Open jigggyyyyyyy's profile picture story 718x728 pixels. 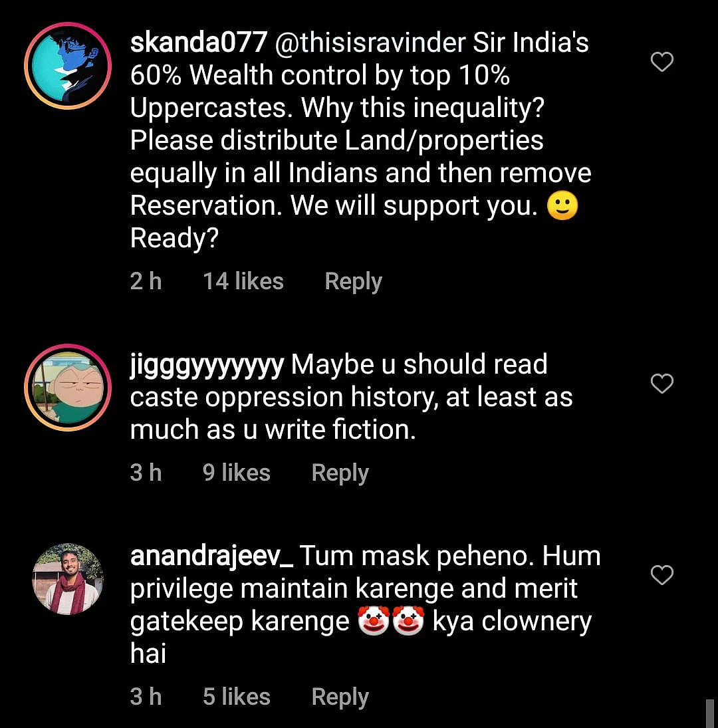(68, 388)
